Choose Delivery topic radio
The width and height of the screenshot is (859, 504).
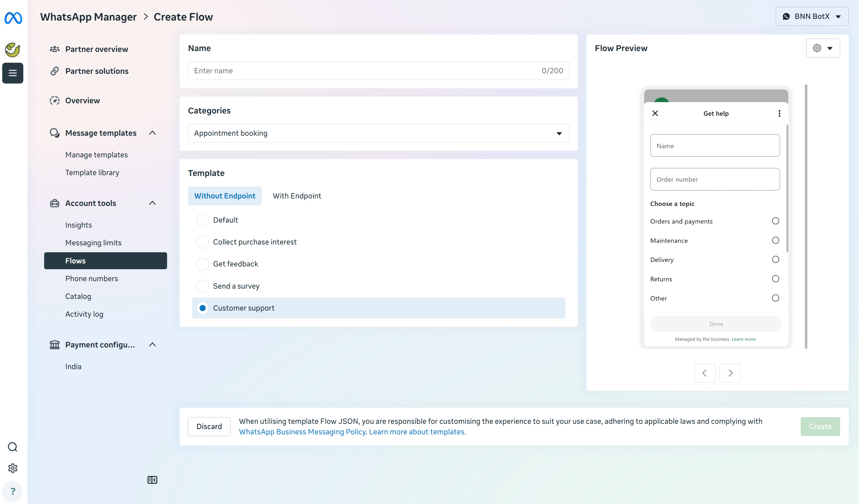point(775,259)
